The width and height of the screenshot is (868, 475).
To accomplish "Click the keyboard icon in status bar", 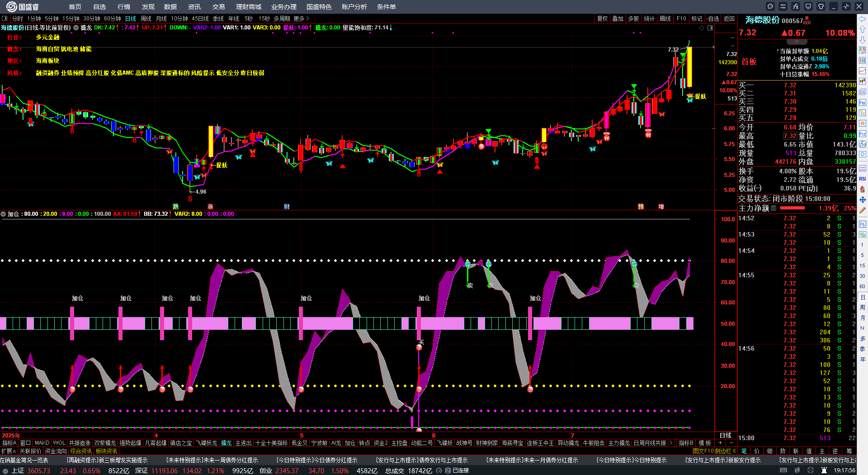I will (783, 470).
